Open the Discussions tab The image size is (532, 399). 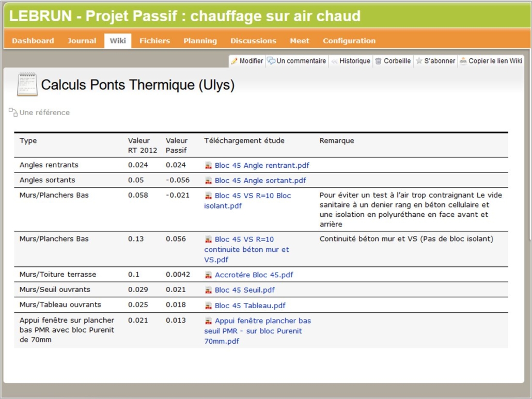point(254,41)
